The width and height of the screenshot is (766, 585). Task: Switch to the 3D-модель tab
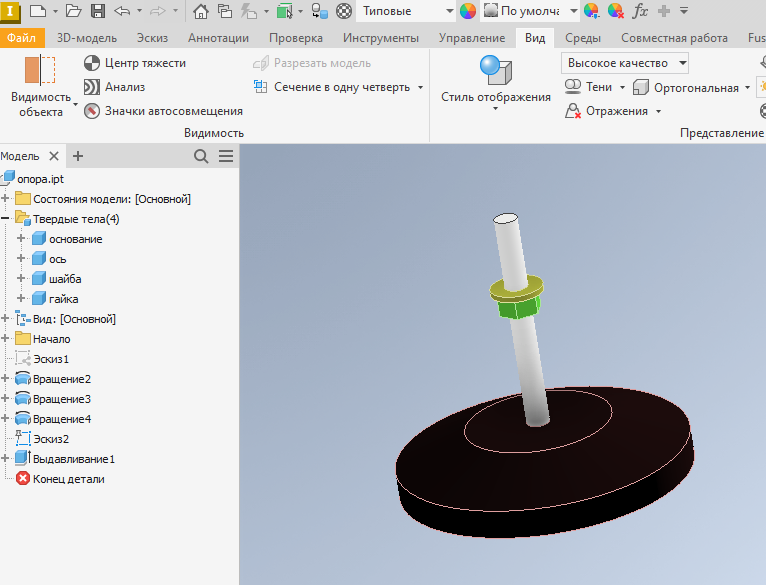(86, 38)
